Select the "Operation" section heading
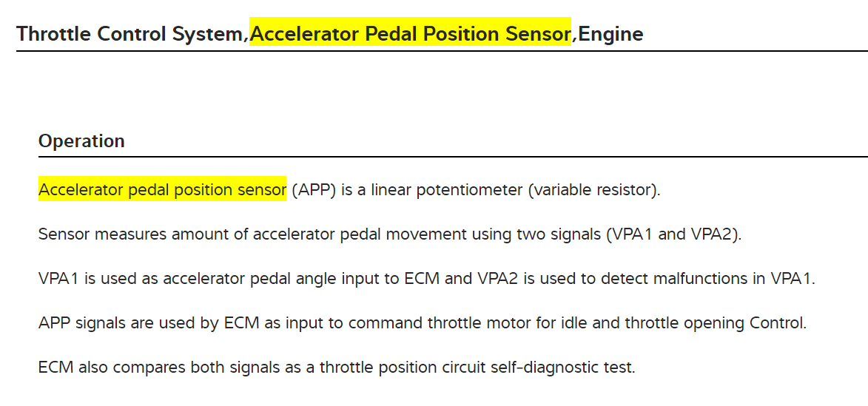The width and height of the screenshot is (868, 406). click(81, 141)
